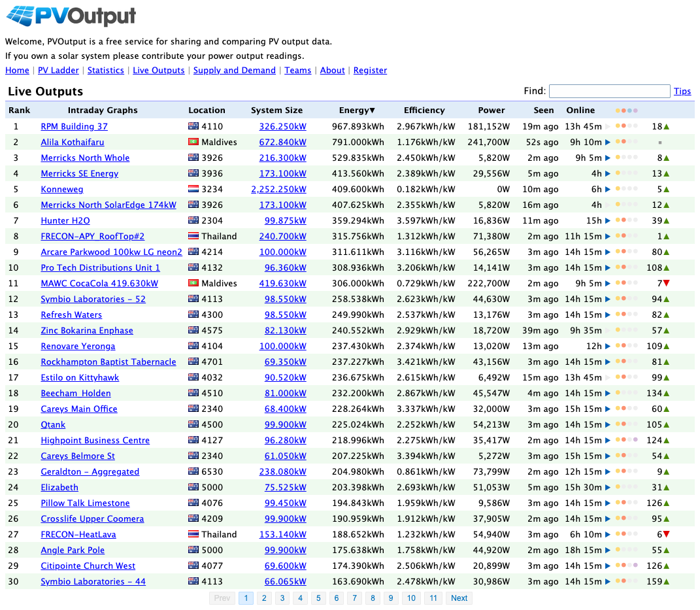
Task: Open the Tips link beside Find
Action: pos(682,92)
